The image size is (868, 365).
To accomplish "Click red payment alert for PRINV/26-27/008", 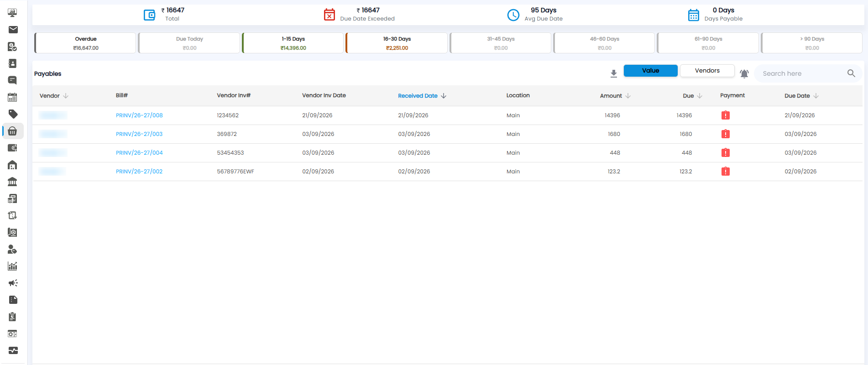I will coord(726,115).
